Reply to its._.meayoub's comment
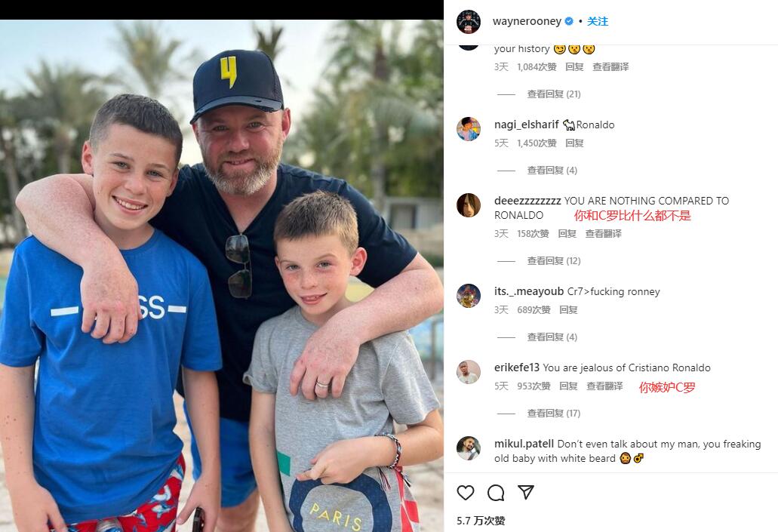Image resolution: width=778 pixels, height=532 pixels. click(569, 309)
